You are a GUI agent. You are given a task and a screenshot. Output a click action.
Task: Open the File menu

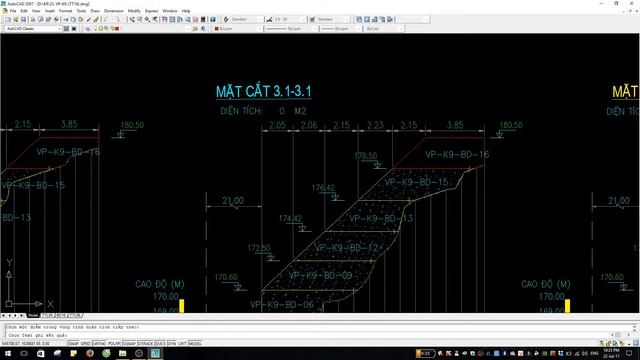[x=13, y=11]
